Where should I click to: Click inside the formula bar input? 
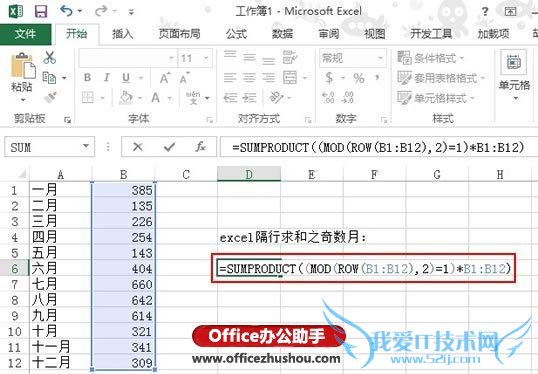379,147
